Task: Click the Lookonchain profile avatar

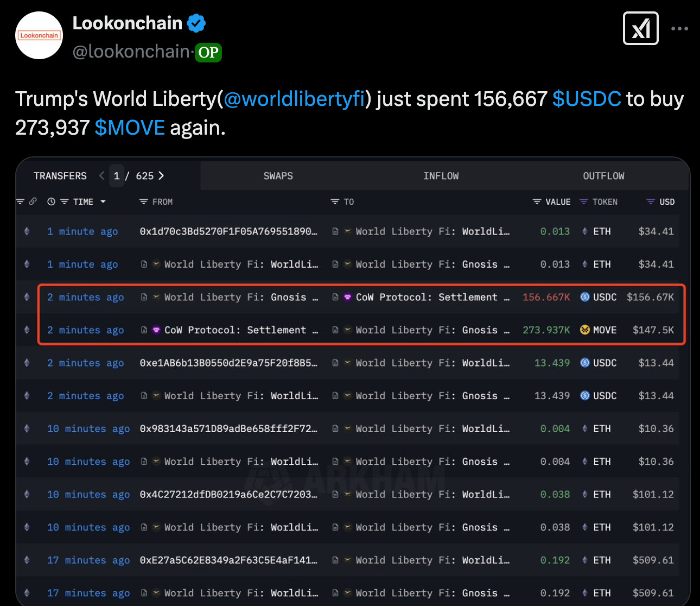Action: pos(39,35)
